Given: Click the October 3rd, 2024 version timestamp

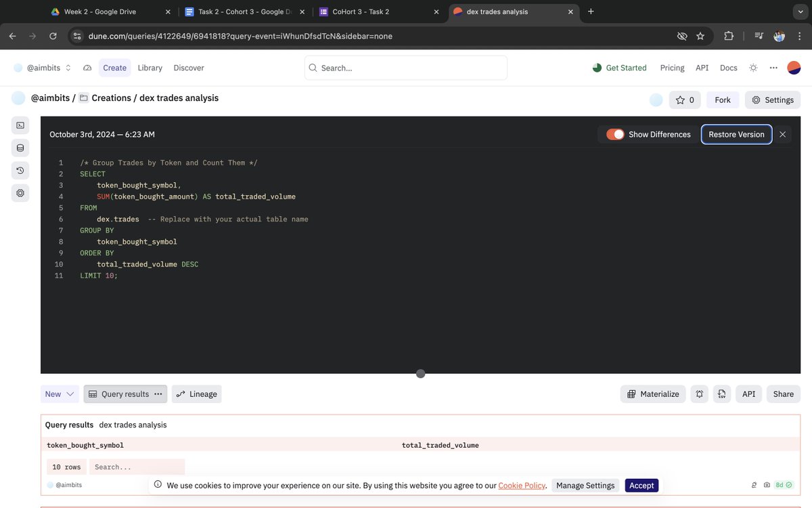Looking at the screenshot, I should [x=102, y=134].
